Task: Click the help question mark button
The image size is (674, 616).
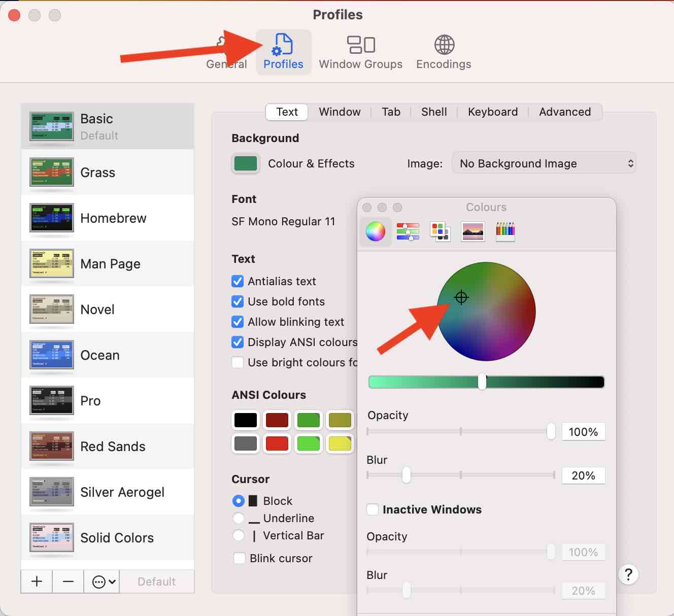Action: (629, 574)
